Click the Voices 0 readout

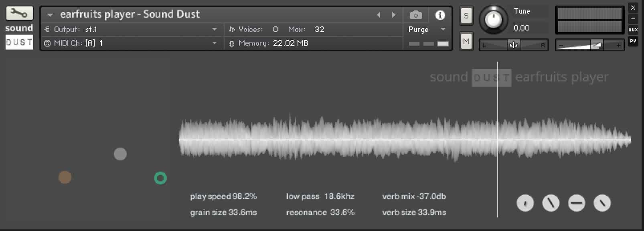[275, 29]
